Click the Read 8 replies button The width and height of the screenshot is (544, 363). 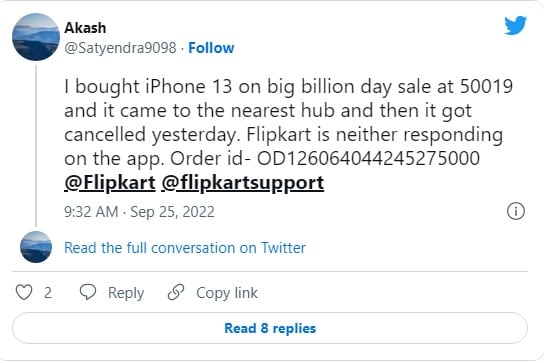(x=270, y=328)
